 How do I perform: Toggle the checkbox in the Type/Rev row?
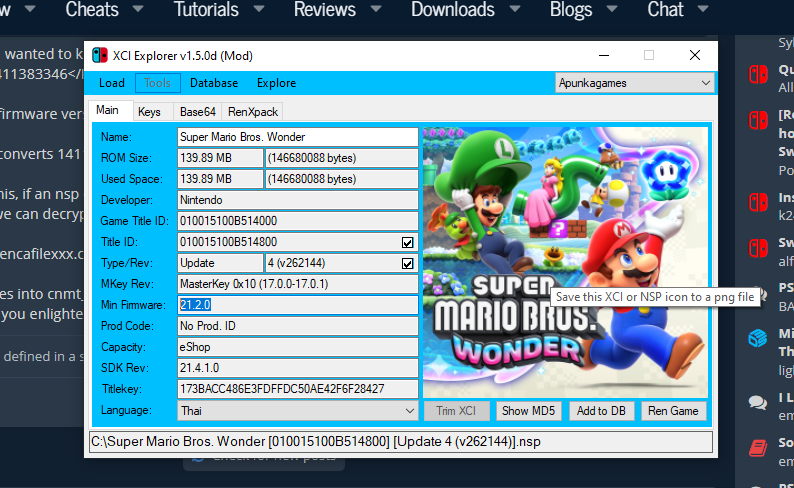point(408,263)
